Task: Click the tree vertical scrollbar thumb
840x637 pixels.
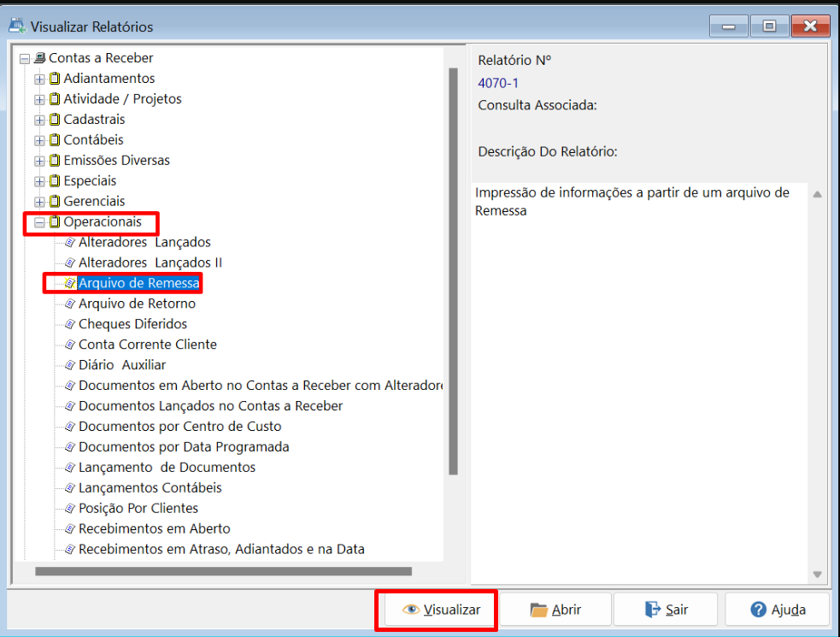Action: 453,271
